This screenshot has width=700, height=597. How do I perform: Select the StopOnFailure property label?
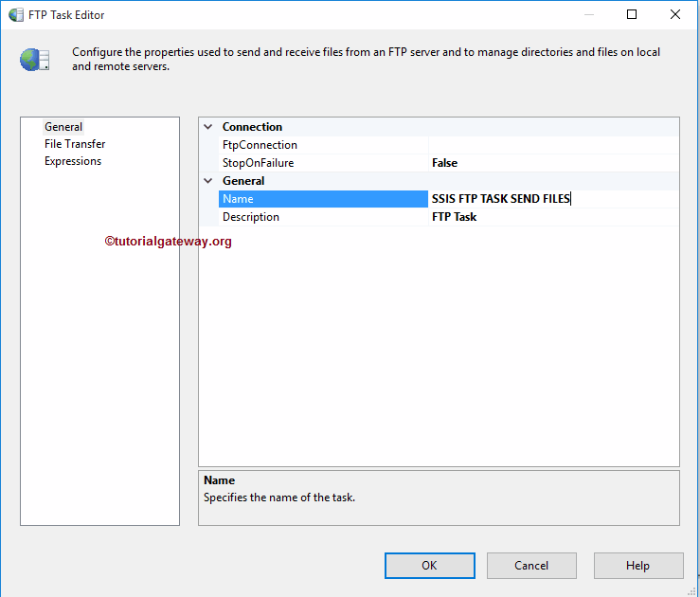tap(258, 163)
